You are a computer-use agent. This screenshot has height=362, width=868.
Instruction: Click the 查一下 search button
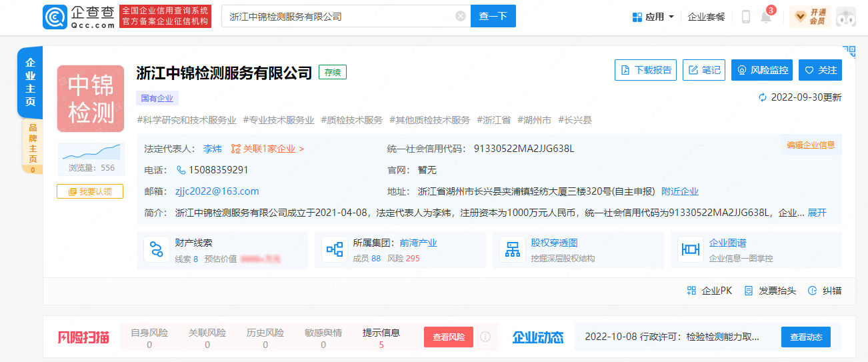click(493, 16)
